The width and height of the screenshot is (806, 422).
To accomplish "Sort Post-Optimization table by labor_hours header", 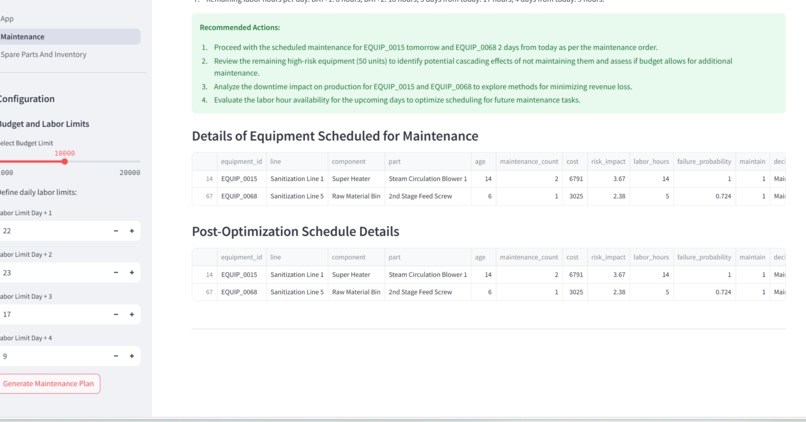I will (x=651, y=257).
